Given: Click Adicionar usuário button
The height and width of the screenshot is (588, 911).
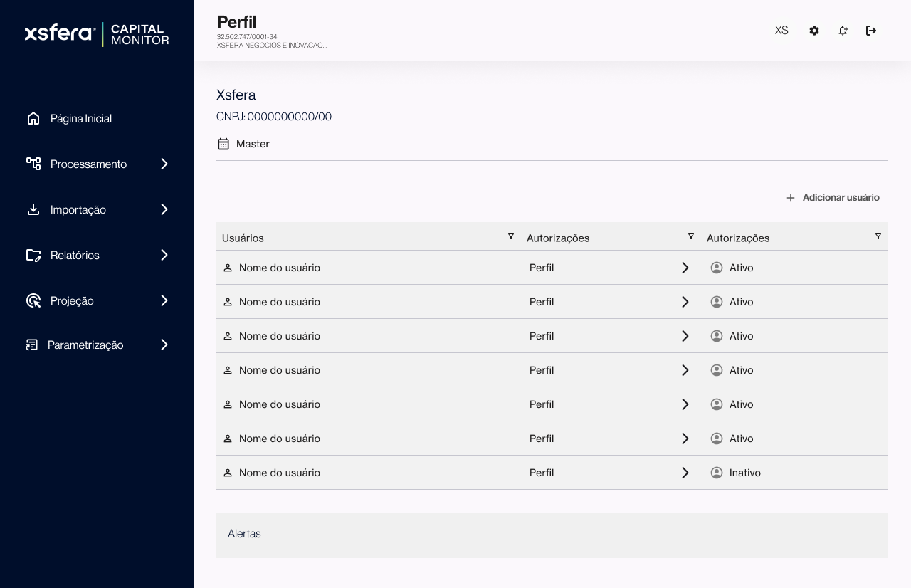Looking at the screenshot, I should tap(833, 197).
